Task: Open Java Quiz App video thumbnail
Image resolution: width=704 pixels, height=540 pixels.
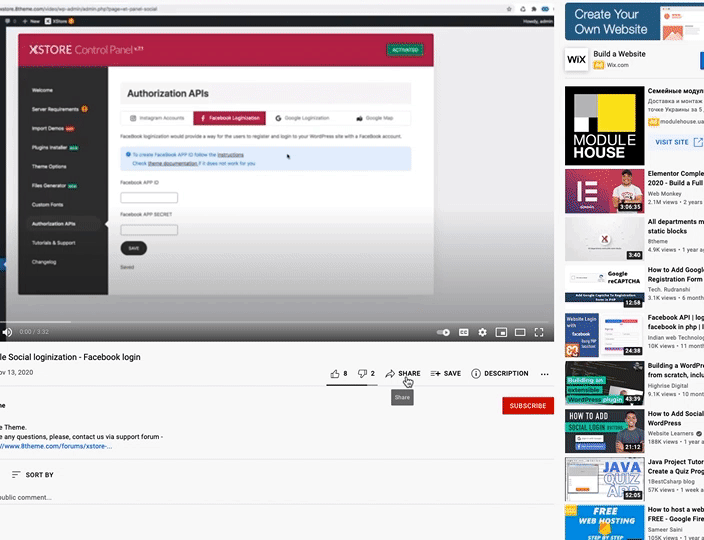Action: [604, 479]
